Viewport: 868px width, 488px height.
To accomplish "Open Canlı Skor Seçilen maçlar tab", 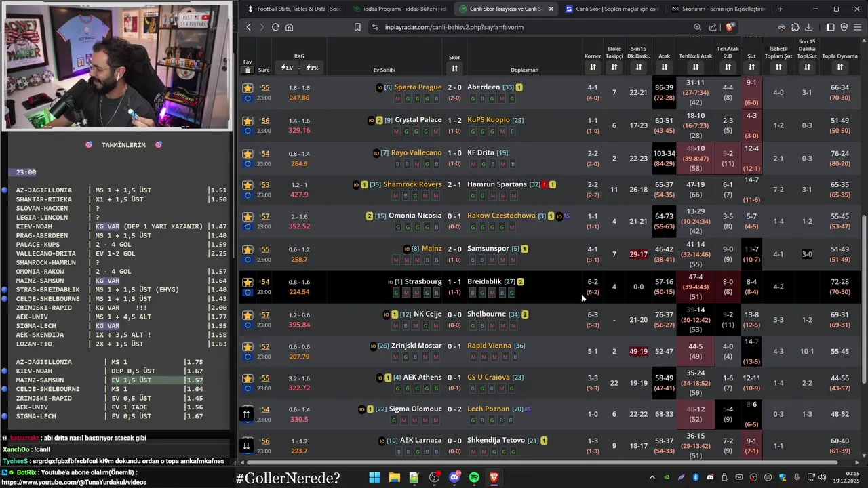I will 612,9.
